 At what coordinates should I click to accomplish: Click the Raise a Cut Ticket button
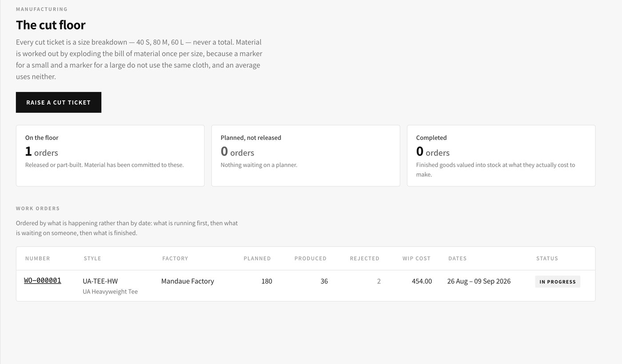(x=59, y=103)
